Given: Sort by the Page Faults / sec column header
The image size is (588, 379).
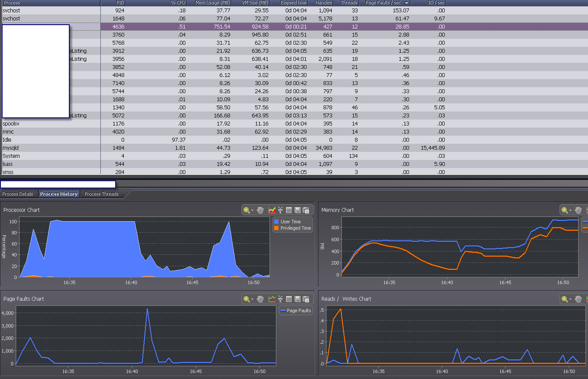Looking at the screenshot, I should coord(386,3).
